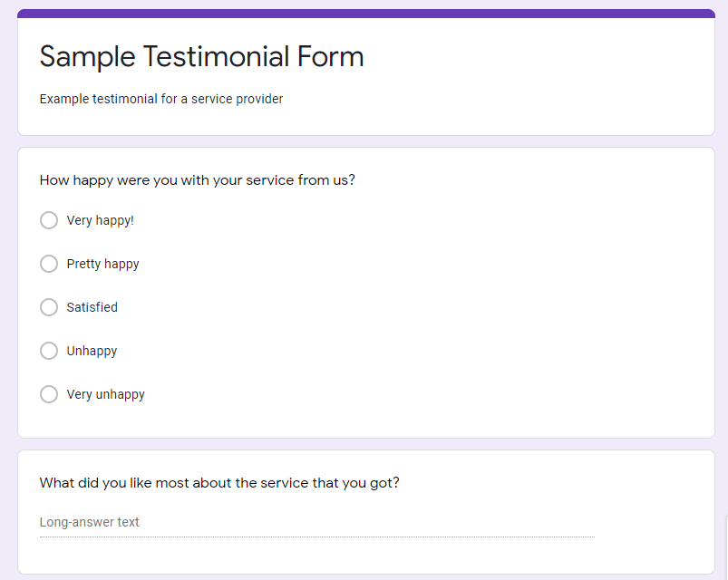Image resolution: width=728 pixels, height=580 pixels.
Task: Click the 'Example testimonial for a service provider' description
Action: [x=161, y=99]
